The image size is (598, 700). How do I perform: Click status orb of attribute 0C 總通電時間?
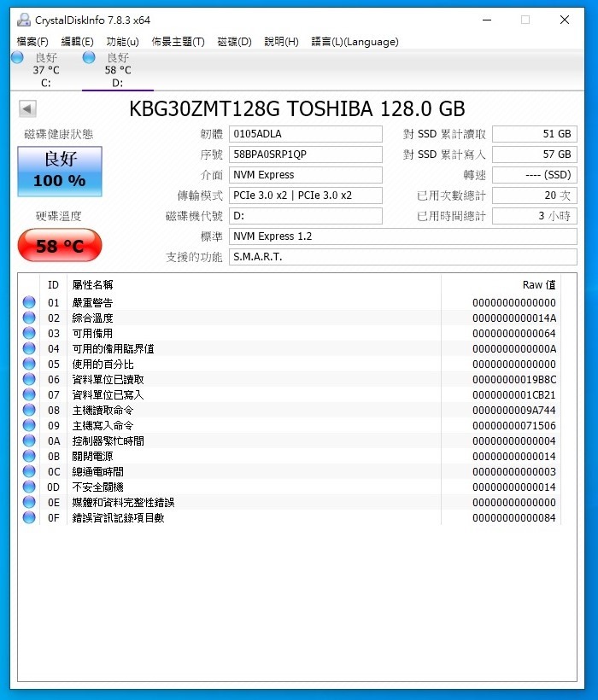(29, 471)
